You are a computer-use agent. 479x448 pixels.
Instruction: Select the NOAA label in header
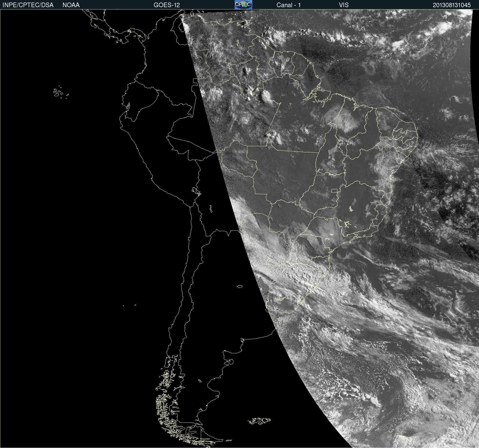coord(71,5)
